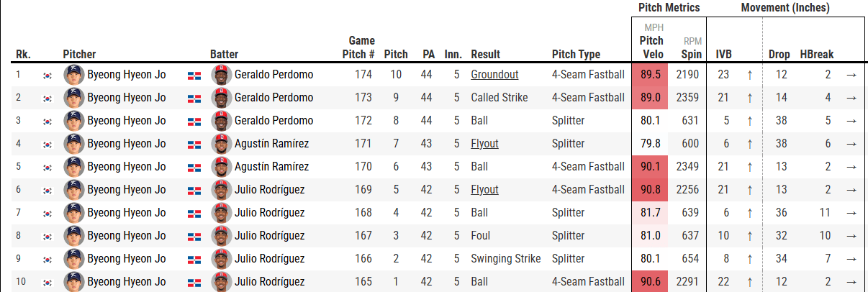
Task: Open the Flyout link for Agustín Ramírez
Action: pyautogui.click(x=484, y=144)
